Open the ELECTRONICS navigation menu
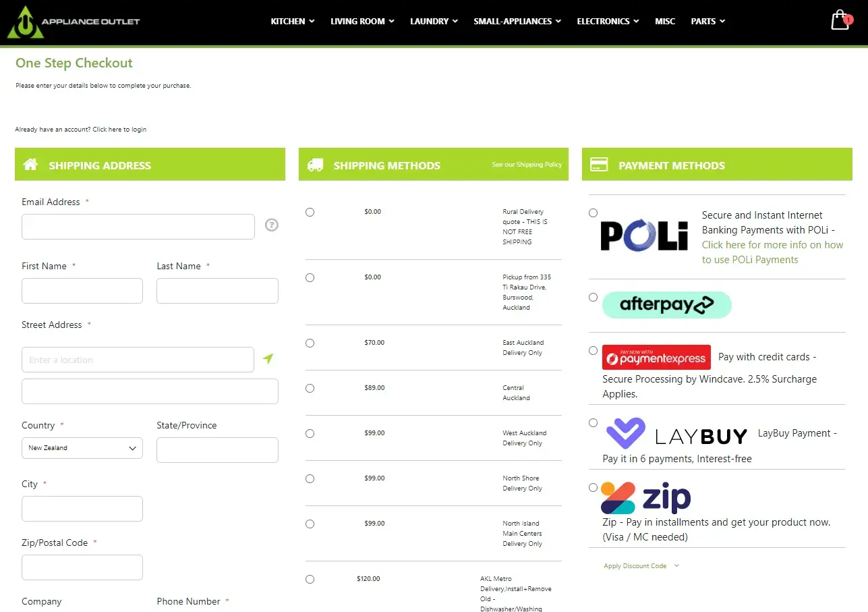868x612 pixels. pyautogui.click(x=607, y=21)
